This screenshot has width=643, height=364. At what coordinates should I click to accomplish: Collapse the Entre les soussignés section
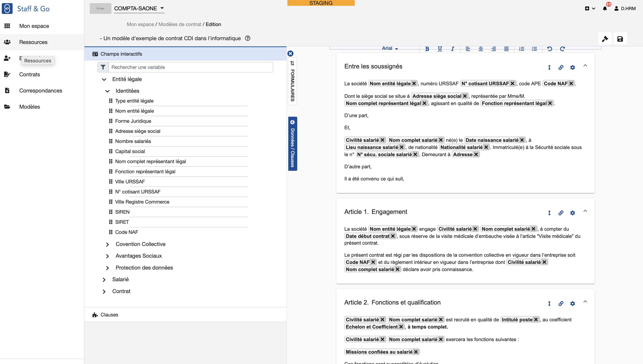[585, 66]
